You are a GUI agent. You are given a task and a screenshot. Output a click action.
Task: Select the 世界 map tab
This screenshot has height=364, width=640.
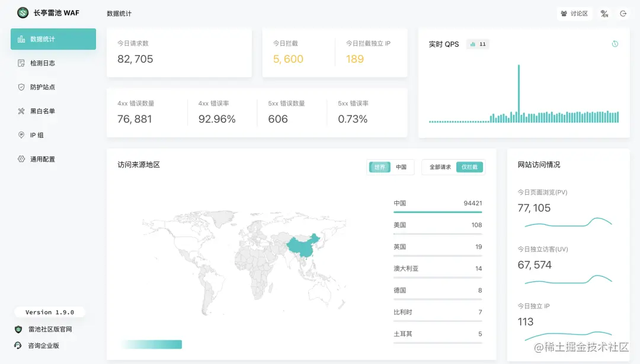click(x=379, y=167)
